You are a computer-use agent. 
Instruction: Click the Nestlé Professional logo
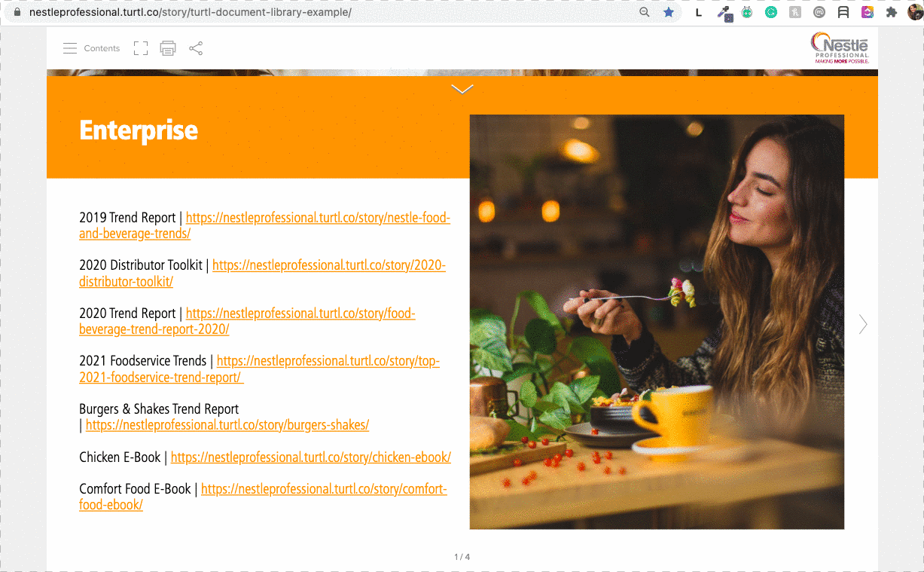(840, 47)
